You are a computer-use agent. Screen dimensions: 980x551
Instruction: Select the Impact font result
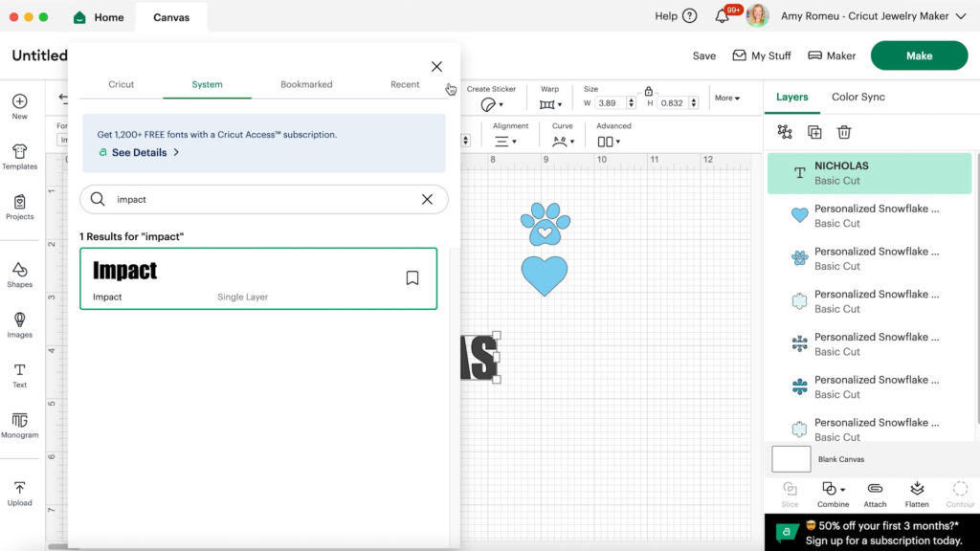click(258, 278)
